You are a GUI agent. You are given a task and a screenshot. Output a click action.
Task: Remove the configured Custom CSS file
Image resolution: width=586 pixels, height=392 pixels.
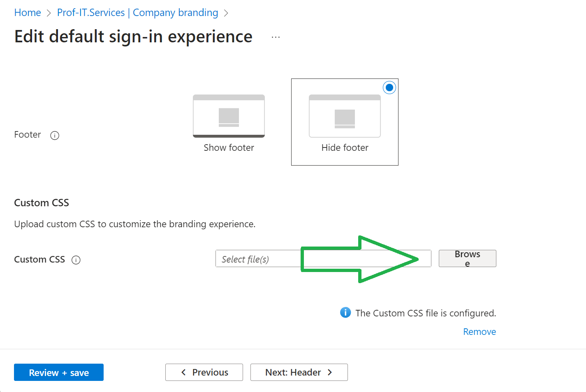479,331
